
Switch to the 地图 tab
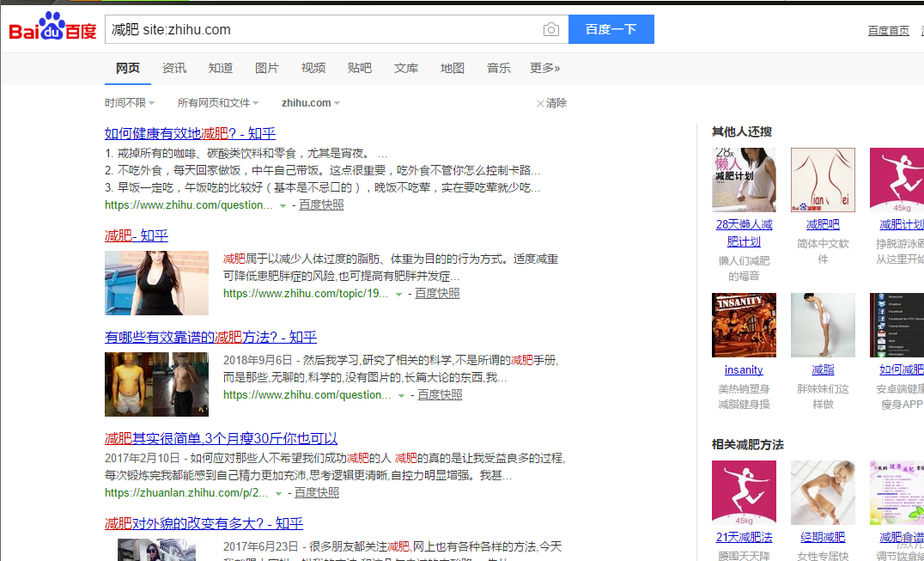(452, 69)
